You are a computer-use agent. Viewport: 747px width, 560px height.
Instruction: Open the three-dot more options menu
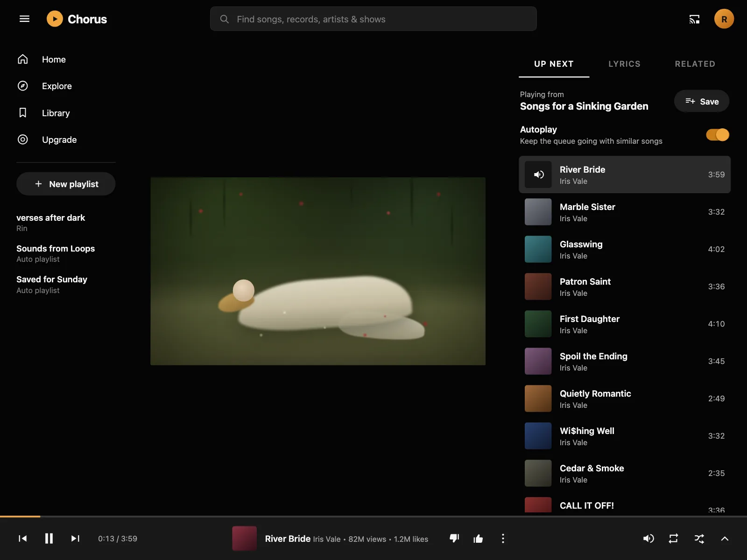[x=503, y=539]
